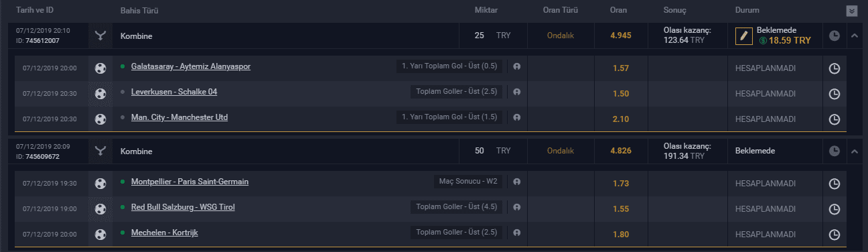
Task: Click soccer ball icon for Red Bull Salzburg
Action: click(100, 208)
